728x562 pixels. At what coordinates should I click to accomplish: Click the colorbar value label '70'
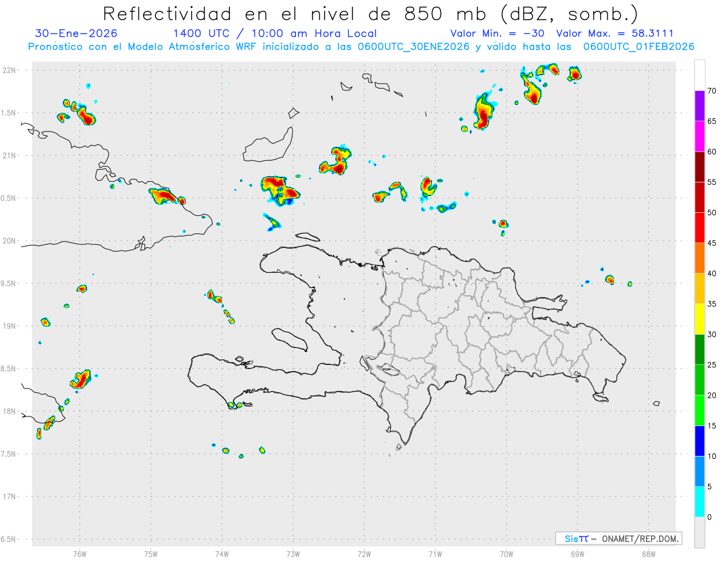[712, 91]
